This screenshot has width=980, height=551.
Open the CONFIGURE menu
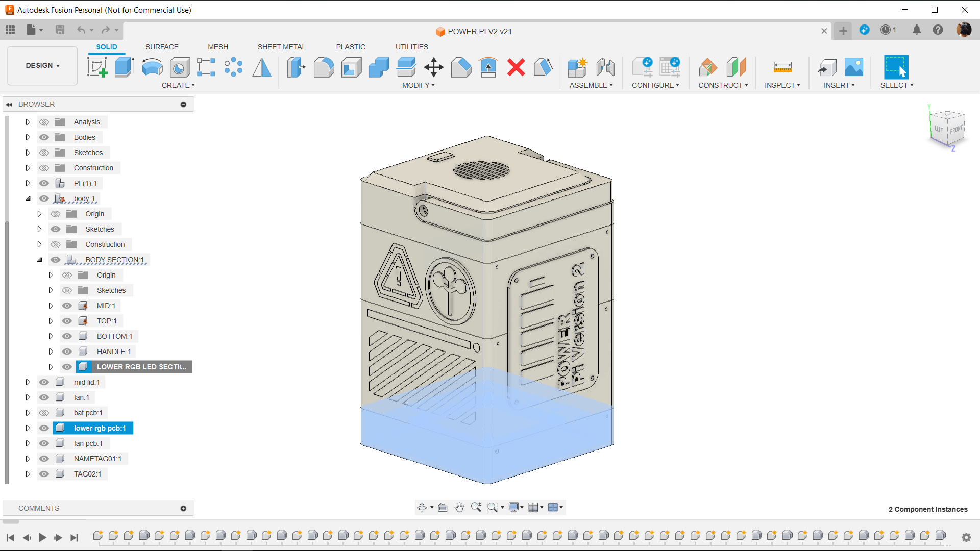[x=655, y=85]
